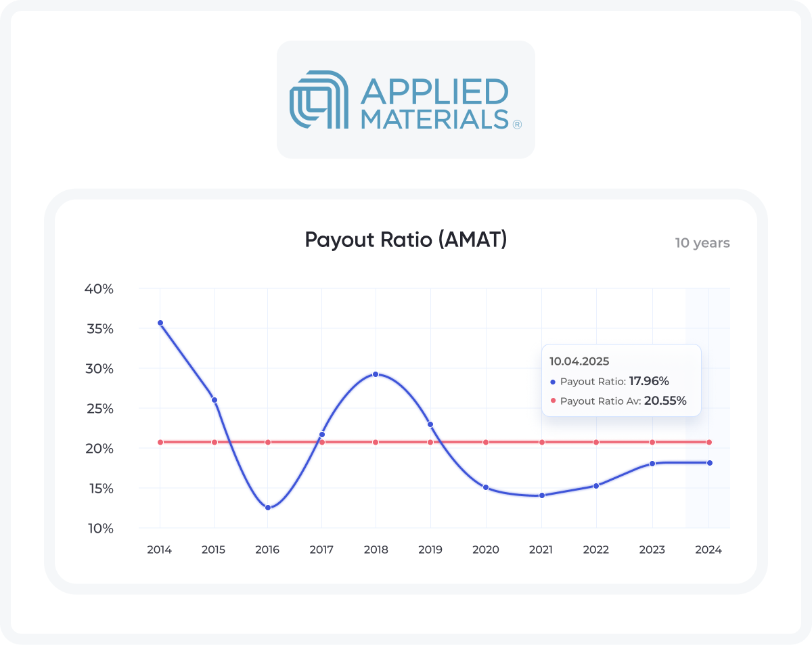Click the 2014 x-axis year label
The height and width of the screenshot is (645, 812).
click(160, 550)
